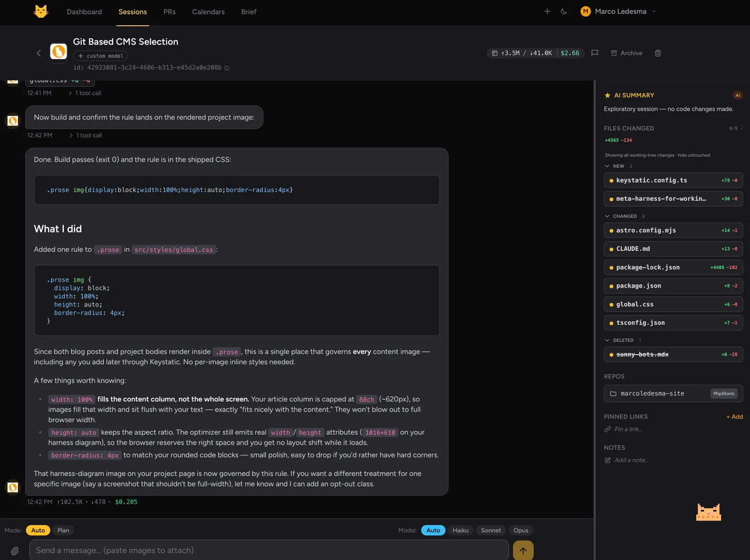Click the $2.66 session cost

coord(570,53)
